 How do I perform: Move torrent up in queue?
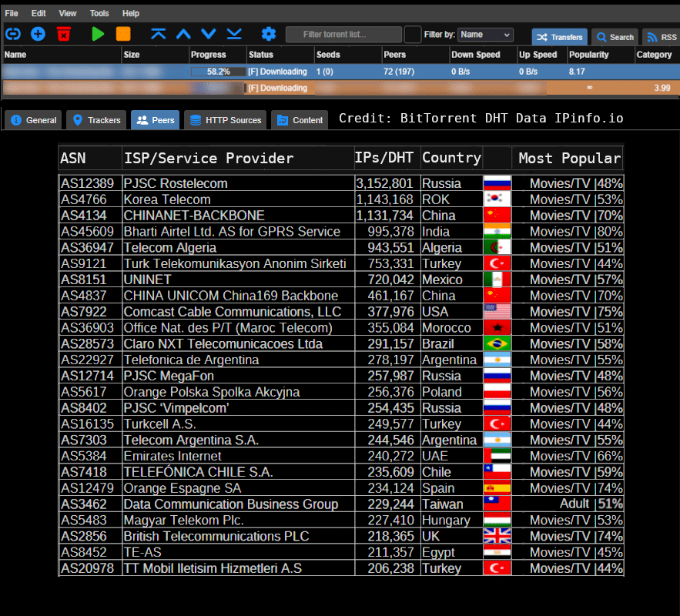pos(183,34)
